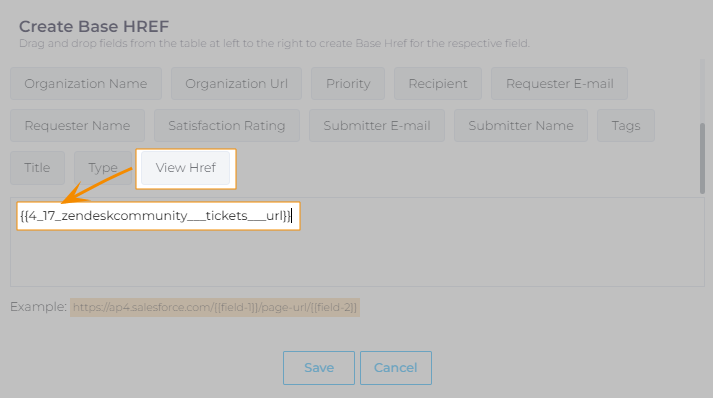Click the highlighted View Href chip
The width and height of the screenshot is (713, 398).
coord(186,168)
